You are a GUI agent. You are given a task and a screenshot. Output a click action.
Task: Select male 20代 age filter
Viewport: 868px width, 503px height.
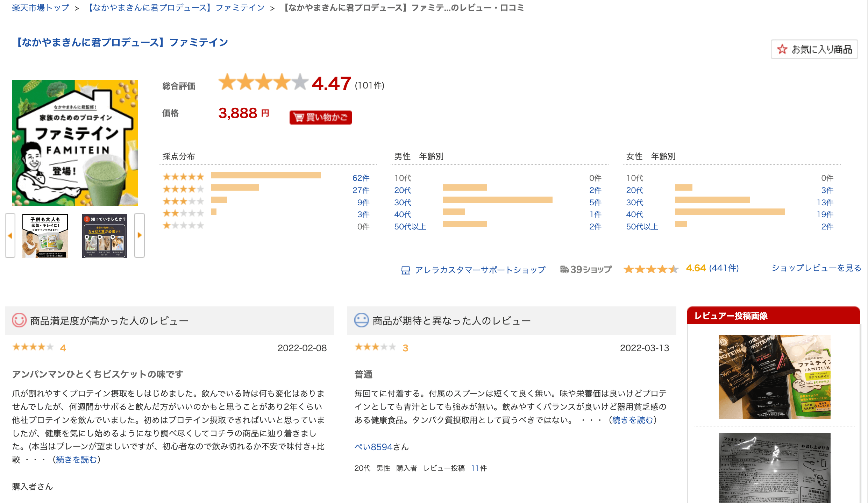[403, 190]
